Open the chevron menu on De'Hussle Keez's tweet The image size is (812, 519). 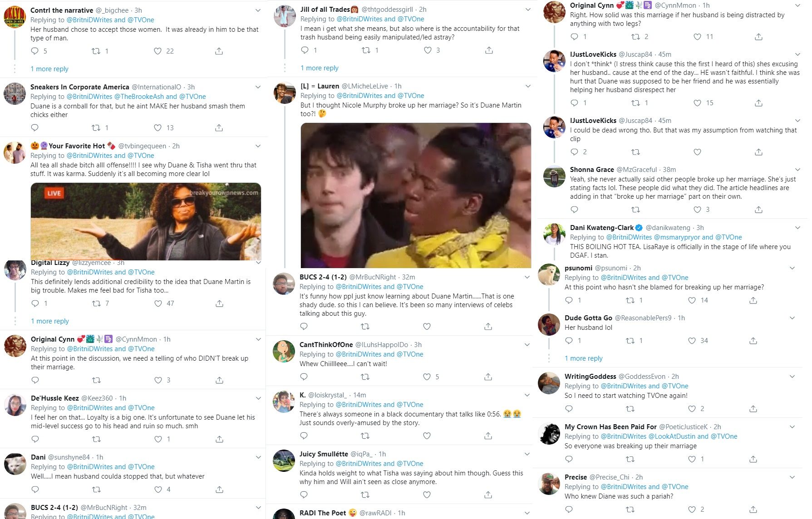point(258,398)
